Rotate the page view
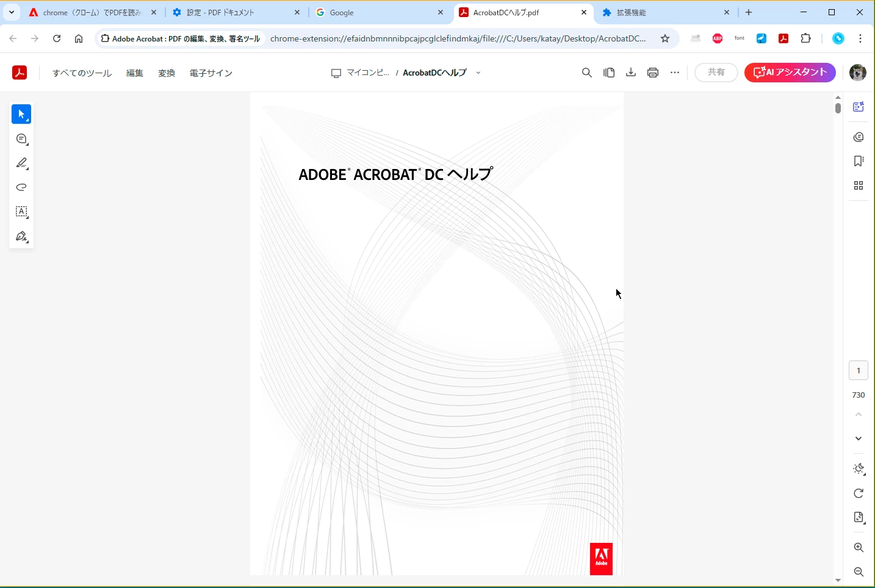 click(x=859, y=493)
